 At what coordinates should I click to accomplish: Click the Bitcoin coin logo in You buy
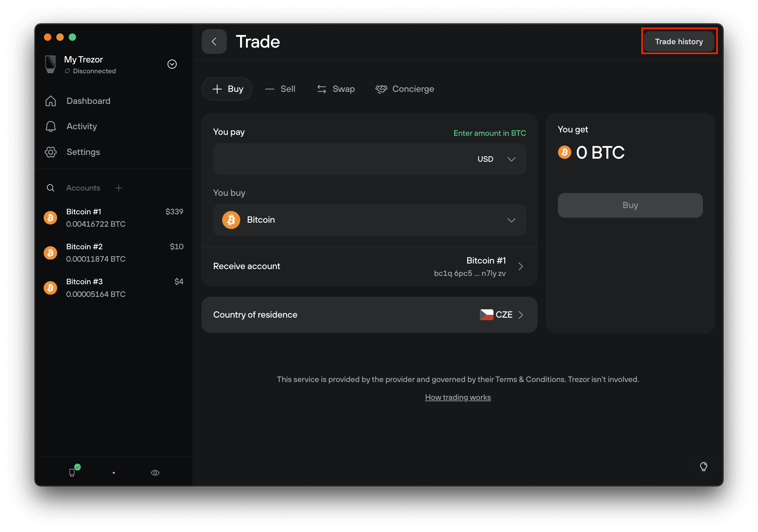click(x=231, y=220)
